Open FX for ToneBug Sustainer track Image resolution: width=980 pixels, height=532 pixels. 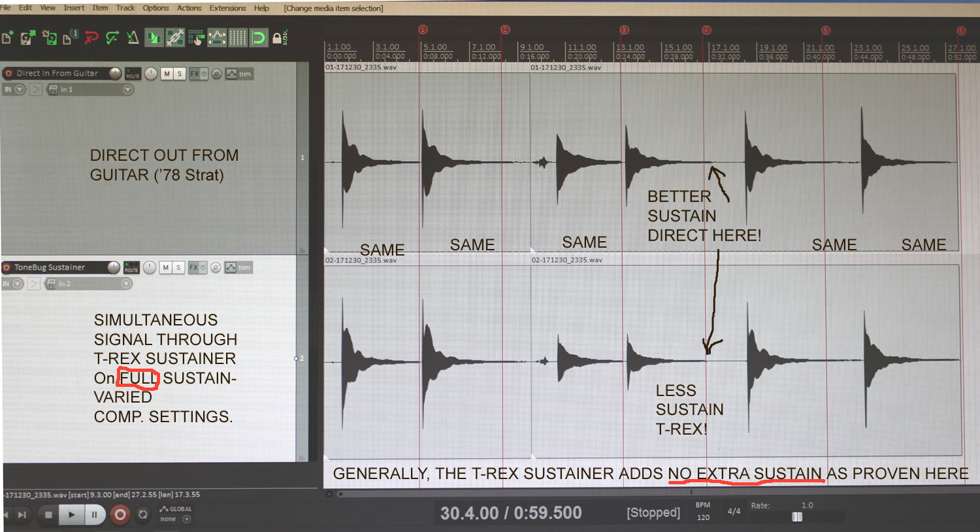pyautogui.click(x=193, y=267)
